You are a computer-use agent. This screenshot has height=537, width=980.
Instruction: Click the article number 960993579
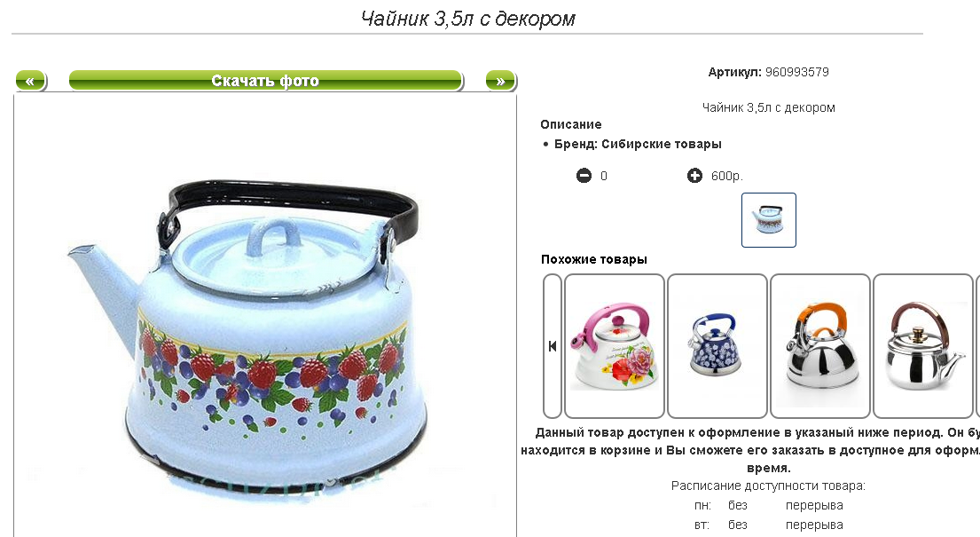tap(797, 72)
